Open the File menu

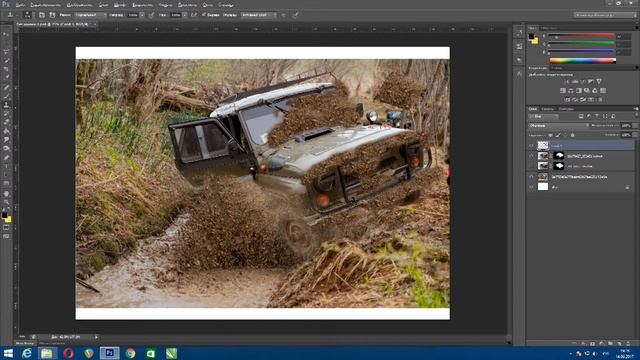click(20, 5)
